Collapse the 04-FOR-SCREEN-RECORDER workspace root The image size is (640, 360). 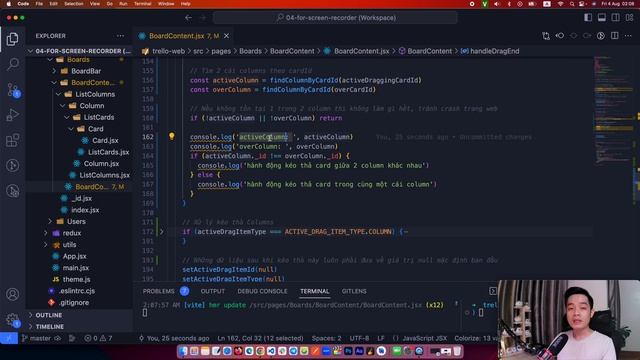(x=30, y=51)
